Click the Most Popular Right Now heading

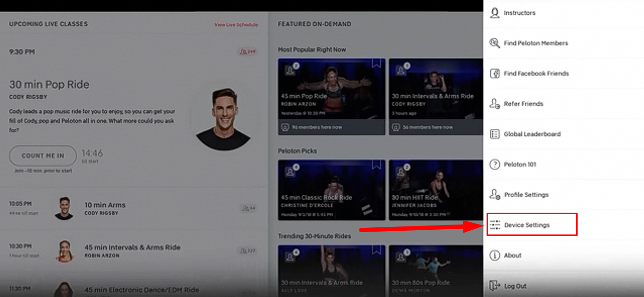[312, 50]
